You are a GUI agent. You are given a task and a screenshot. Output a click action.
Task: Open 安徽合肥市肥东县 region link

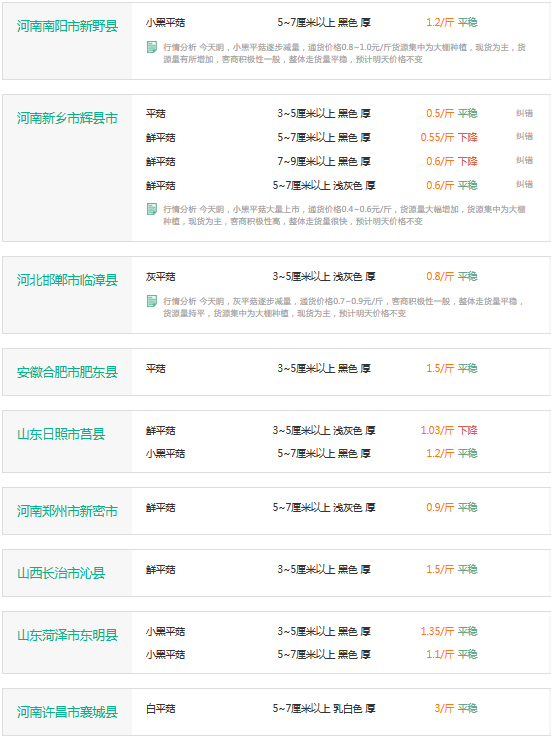[x=67, y=372]
